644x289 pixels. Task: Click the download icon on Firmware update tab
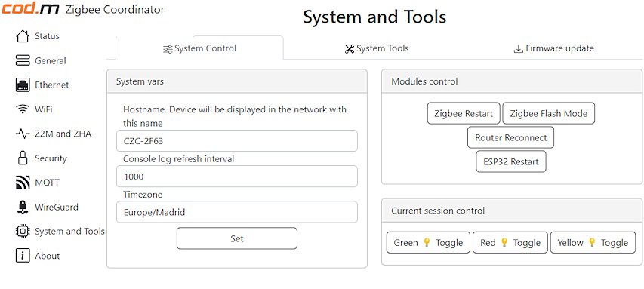[x=519, y=49]
